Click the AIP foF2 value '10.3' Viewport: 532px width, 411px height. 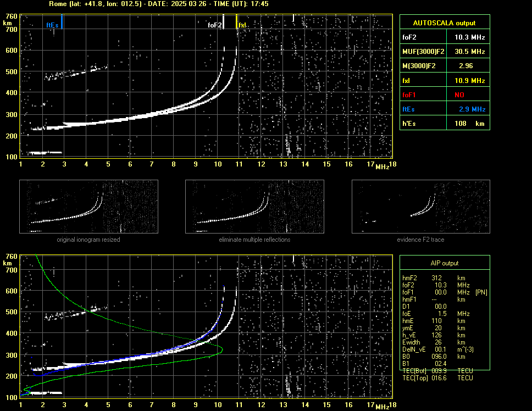[x=440, y=285]
